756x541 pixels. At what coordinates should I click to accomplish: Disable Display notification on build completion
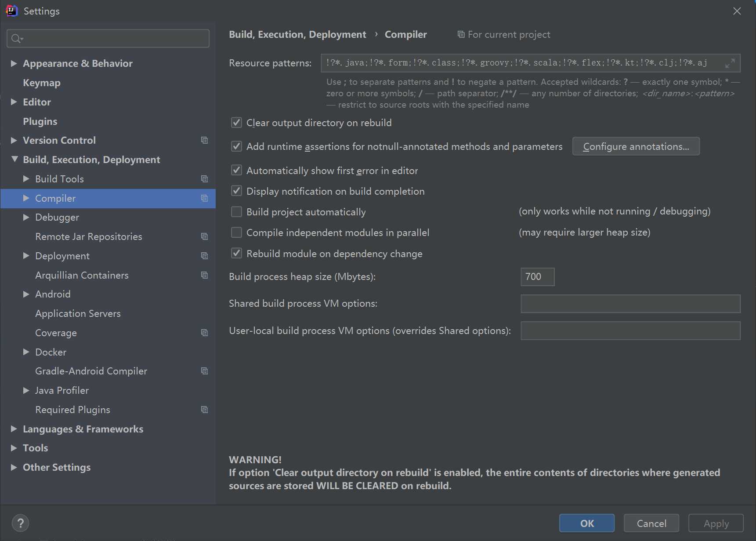(236, 191)
